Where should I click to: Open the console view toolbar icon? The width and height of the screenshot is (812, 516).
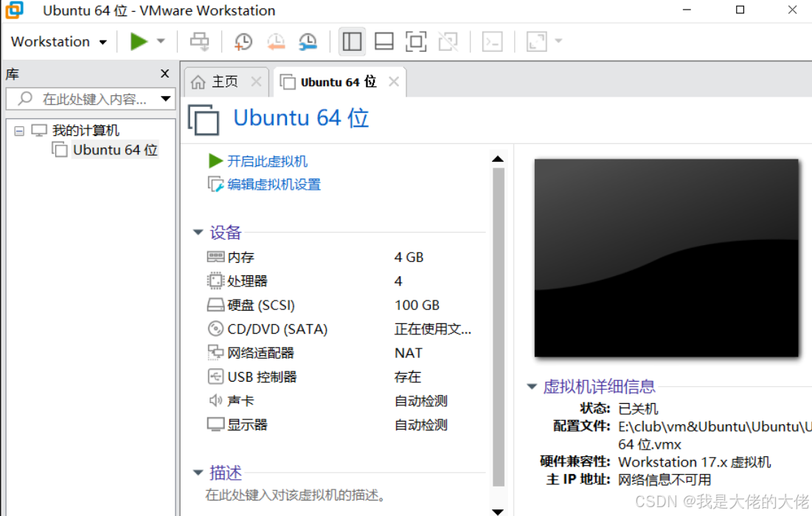493,41
